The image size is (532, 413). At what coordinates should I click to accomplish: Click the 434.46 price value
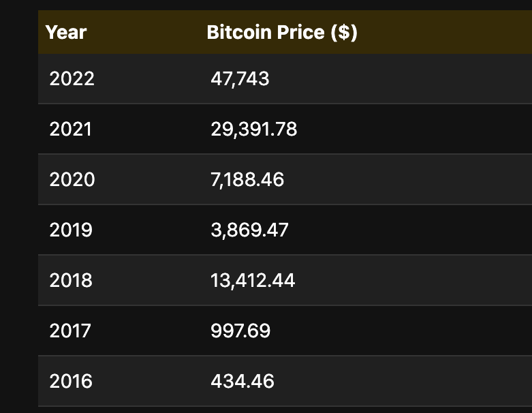(242, 380)
